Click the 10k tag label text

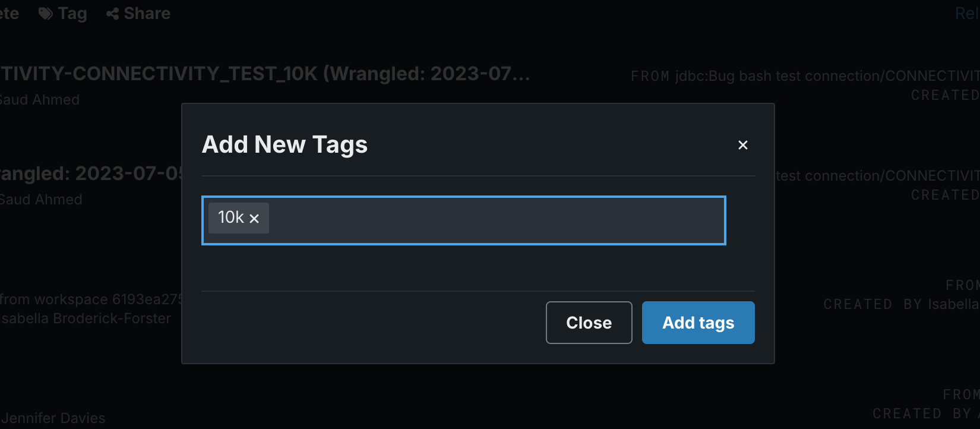click(231, 217)
